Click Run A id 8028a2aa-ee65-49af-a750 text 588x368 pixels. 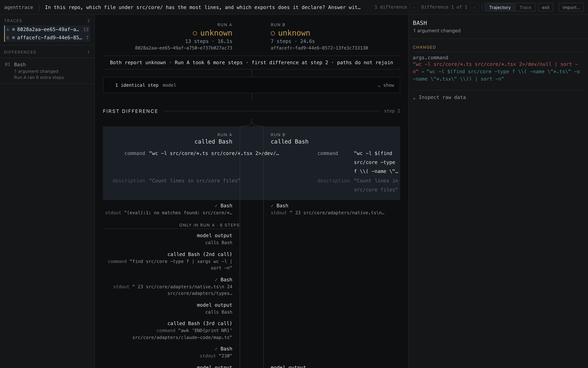pyautogui.click(x=184, y=48)
